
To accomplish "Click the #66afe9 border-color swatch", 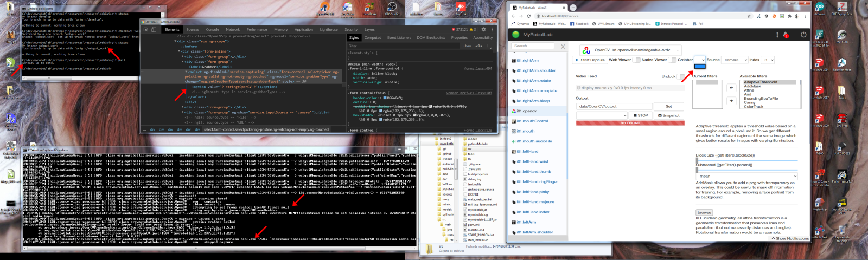I will [x=385, y=98].
